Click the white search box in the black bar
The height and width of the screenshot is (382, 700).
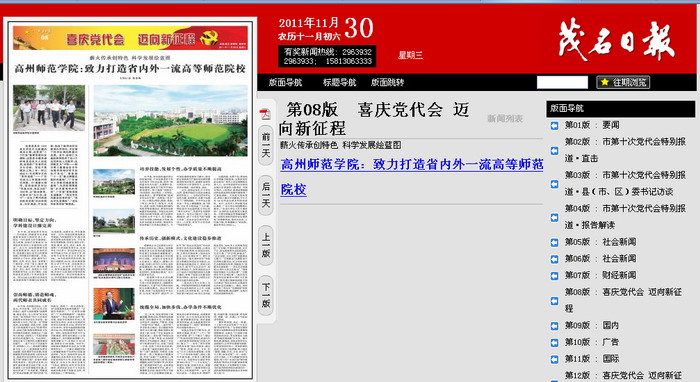(x=562, y=82)
